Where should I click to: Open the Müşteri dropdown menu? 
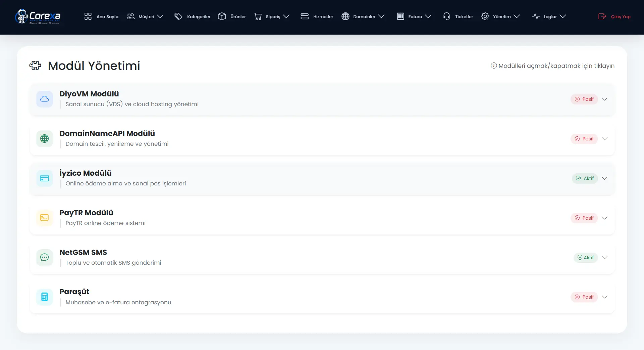tap(145, 16)
